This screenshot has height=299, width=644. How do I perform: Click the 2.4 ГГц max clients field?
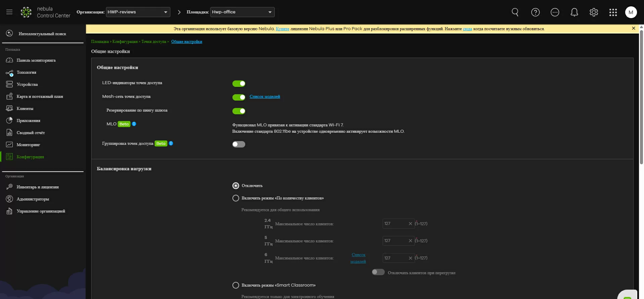click(395, 224)
